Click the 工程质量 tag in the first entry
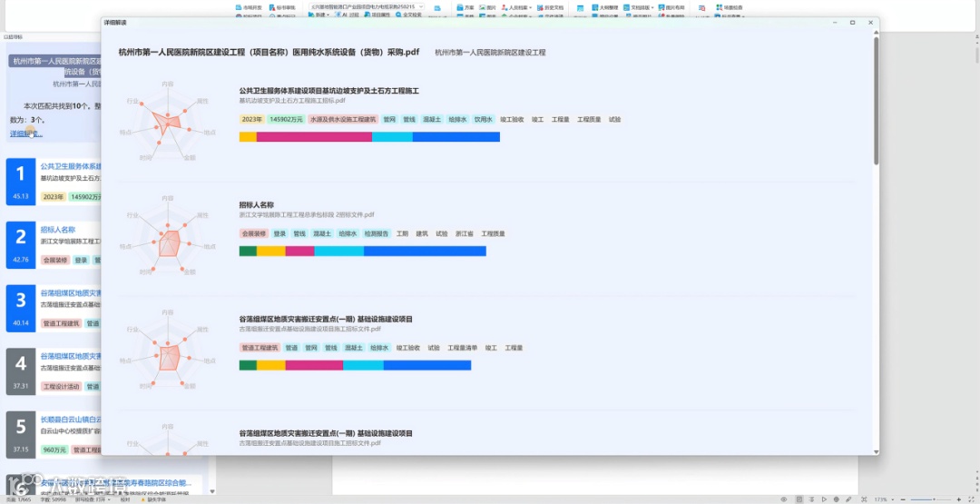Screen dimensions: 980x504 tap(589, 119)
